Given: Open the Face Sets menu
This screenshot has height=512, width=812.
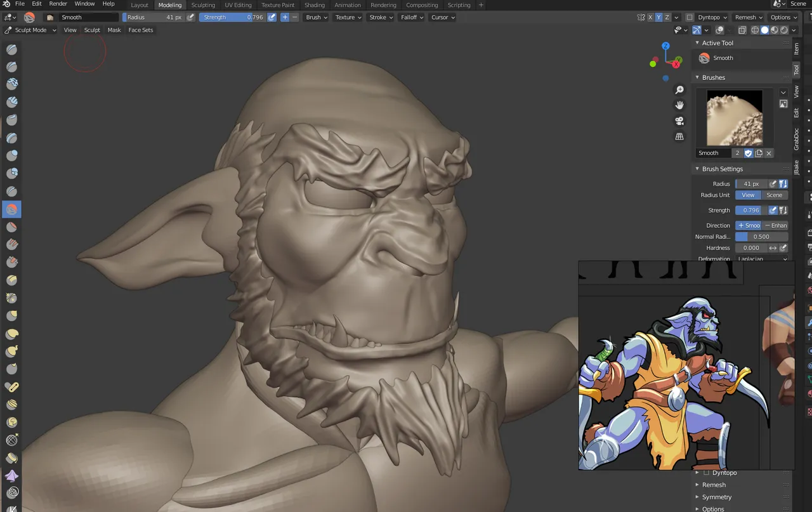Looking at the screenshot, I should click(x=141, y=30).
